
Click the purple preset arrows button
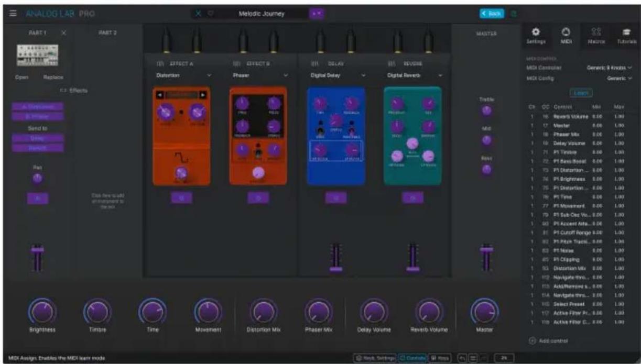(x=317, y=14)
